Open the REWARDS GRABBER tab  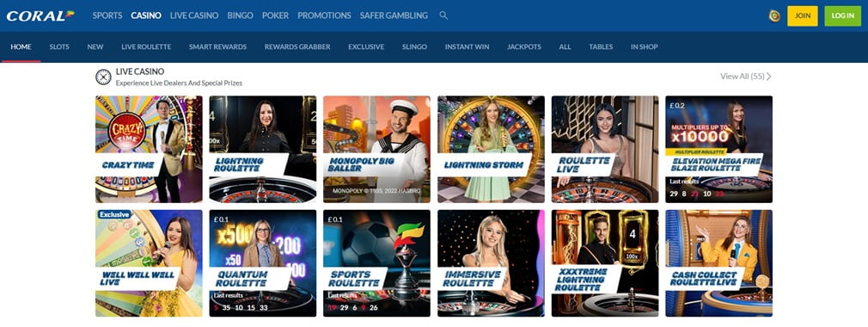coord(297,47)
